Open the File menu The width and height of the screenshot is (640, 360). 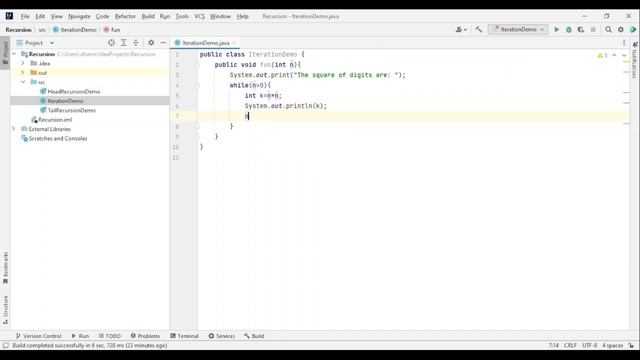(x=25, y=16)
